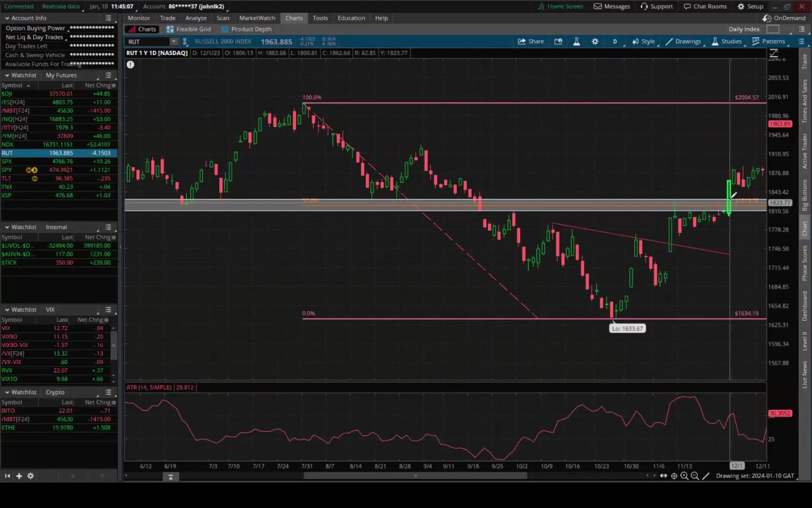This screenshot has height=508, width=812.
Task: Select the Product Depth subtab
Action: [247, 29]
